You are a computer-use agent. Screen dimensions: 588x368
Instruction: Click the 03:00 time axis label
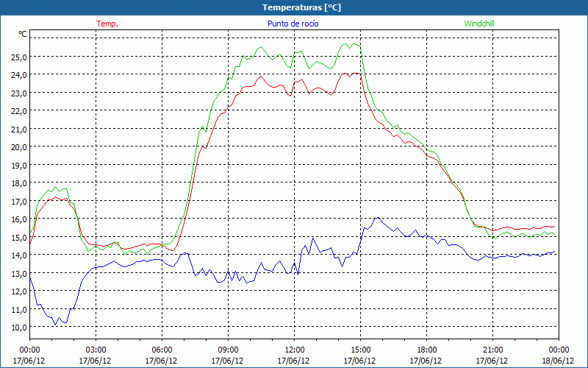coord(96,350)
